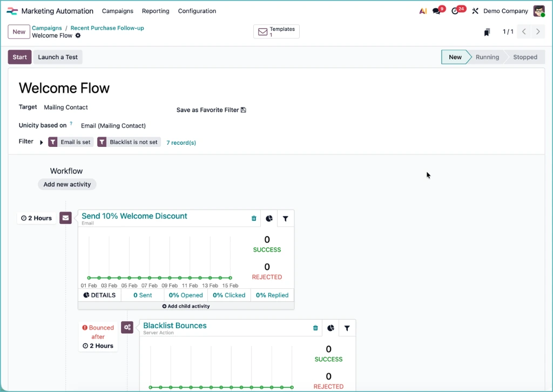
Task: Open the chat messages icon with 9 badge
Action: click(436, 11)
